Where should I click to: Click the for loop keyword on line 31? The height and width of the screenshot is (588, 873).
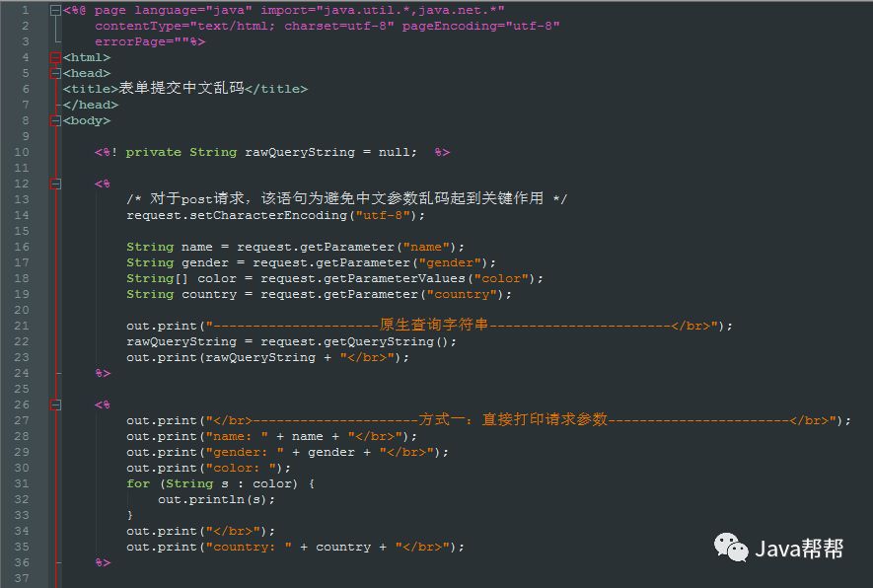click(138, 482)
